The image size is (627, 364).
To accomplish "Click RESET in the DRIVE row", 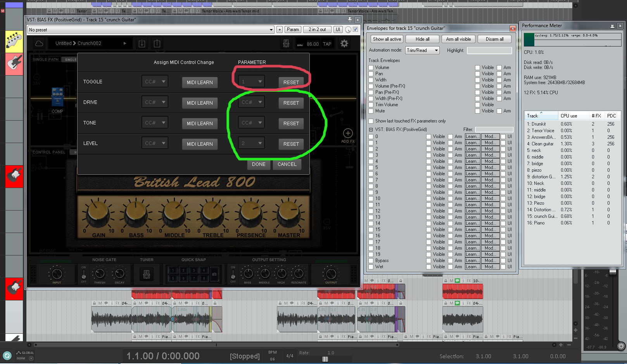I will 291,103.
